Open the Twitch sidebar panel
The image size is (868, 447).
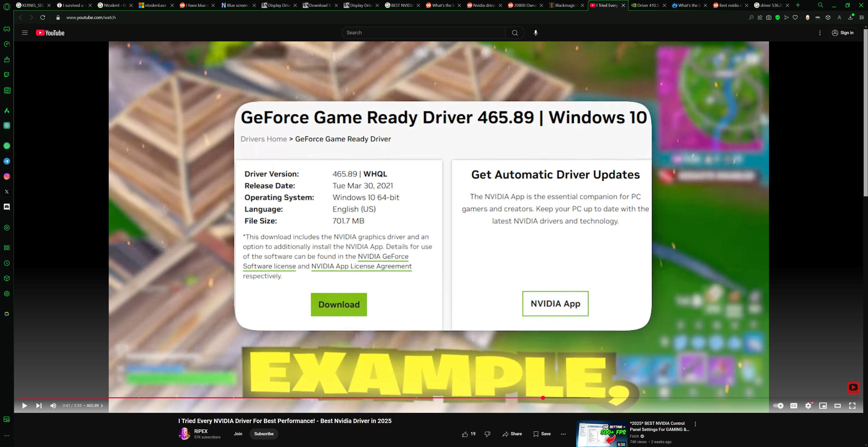click(7, 74)
